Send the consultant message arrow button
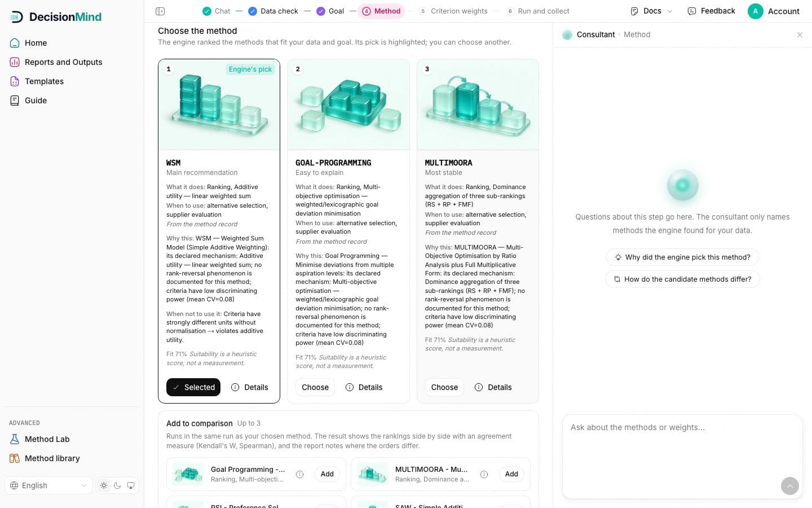 click(x=790, y=485)
